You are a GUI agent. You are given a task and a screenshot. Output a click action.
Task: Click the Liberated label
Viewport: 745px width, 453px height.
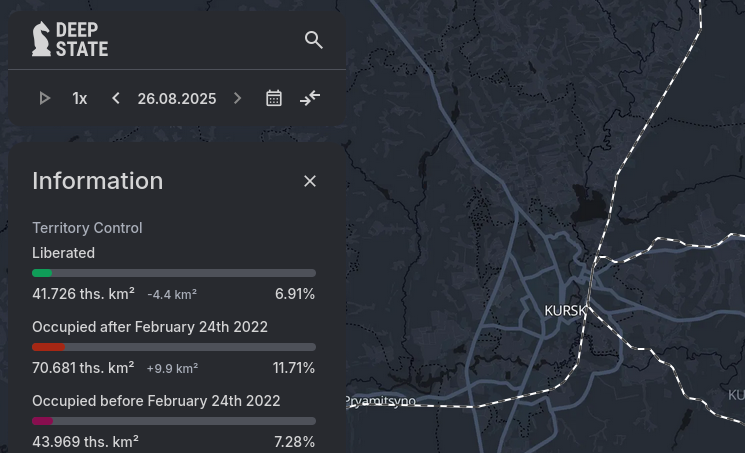tap(63, 253)
